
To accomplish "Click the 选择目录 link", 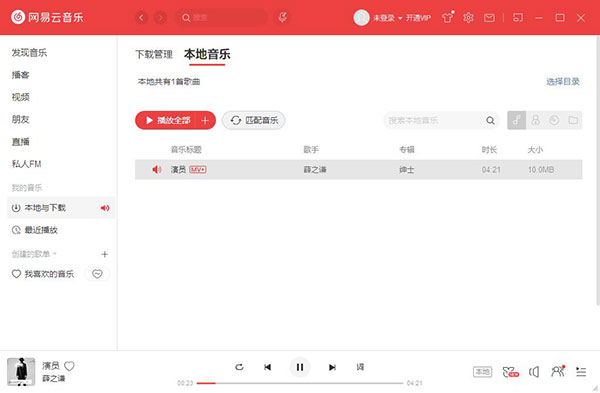I will point(562,81).
